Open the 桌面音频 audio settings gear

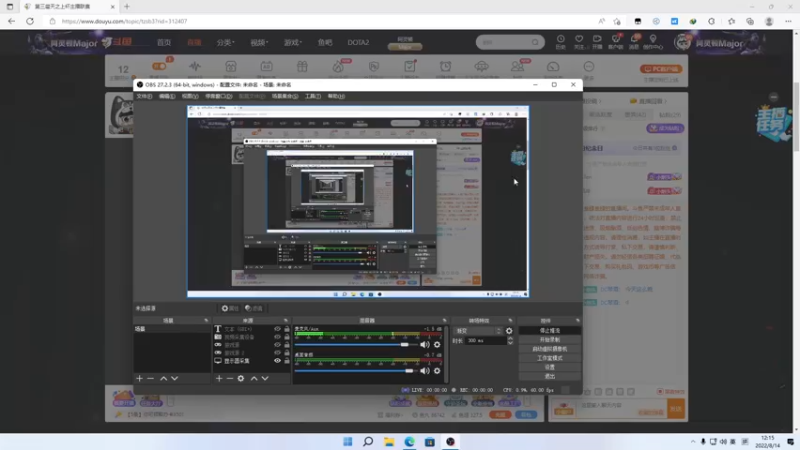(437, 371)
